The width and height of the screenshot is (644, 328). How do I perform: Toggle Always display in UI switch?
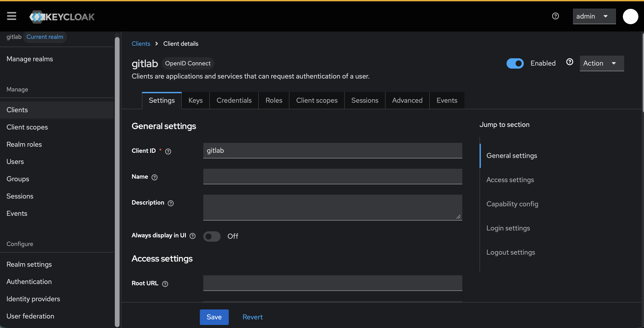212,236
